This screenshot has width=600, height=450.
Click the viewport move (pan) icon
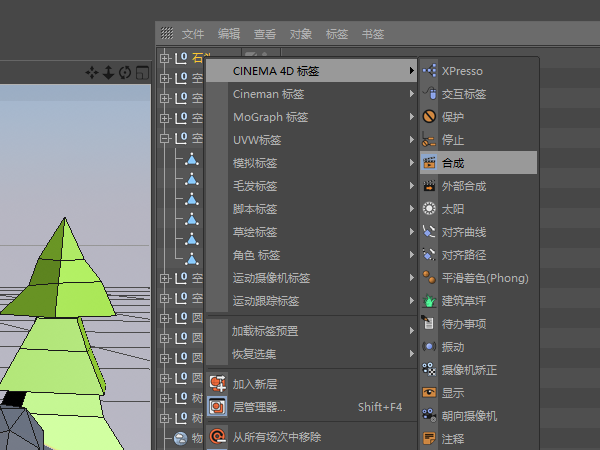click(x=92, y=72)
